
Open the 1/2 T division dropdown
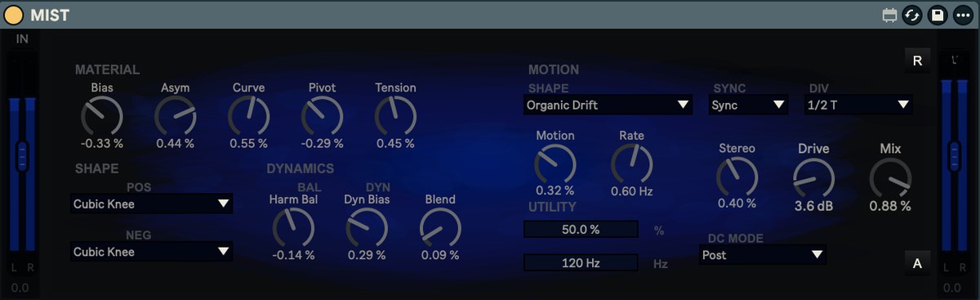click(858, 105)
